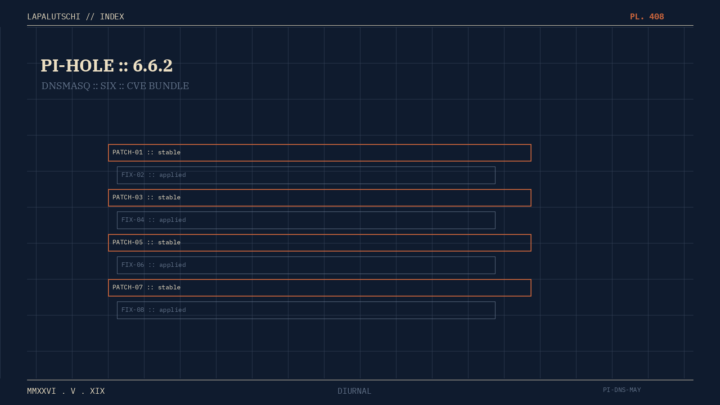Select the PATCH-03 :: stable bar
This screenshot has height=405, width=720.
pyautogui.click(x=320, y=197)
